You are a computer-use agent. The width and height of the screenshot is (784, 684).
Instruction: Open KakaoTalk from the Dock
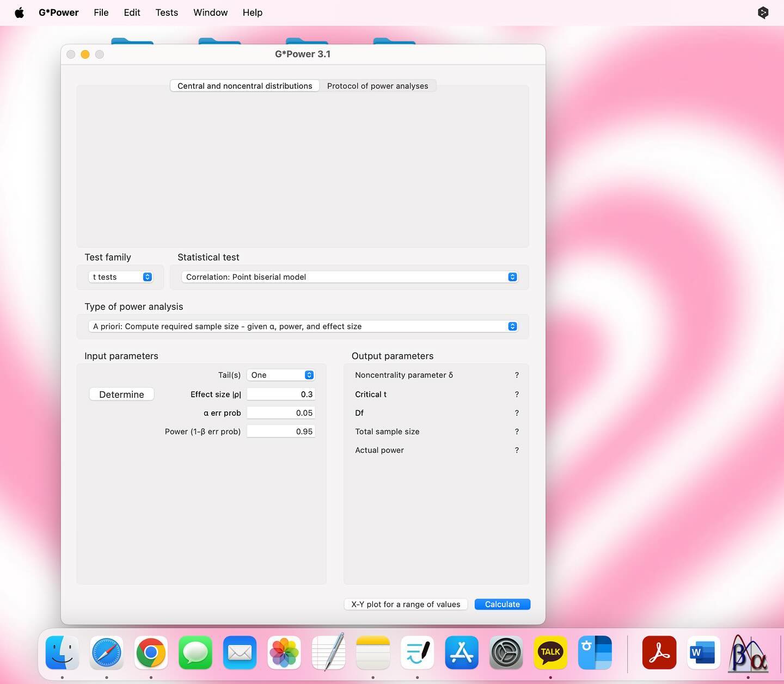click(550, 652)
